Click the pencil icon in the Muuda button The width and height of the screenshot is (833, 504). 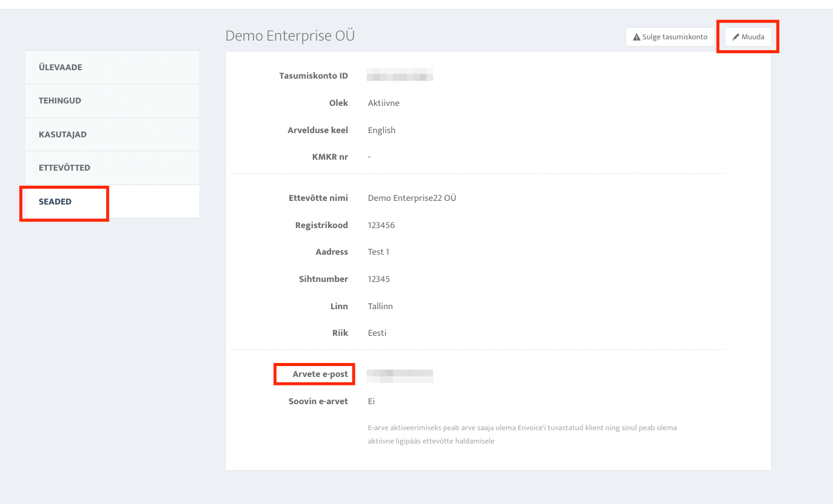[x=736, y=37]
